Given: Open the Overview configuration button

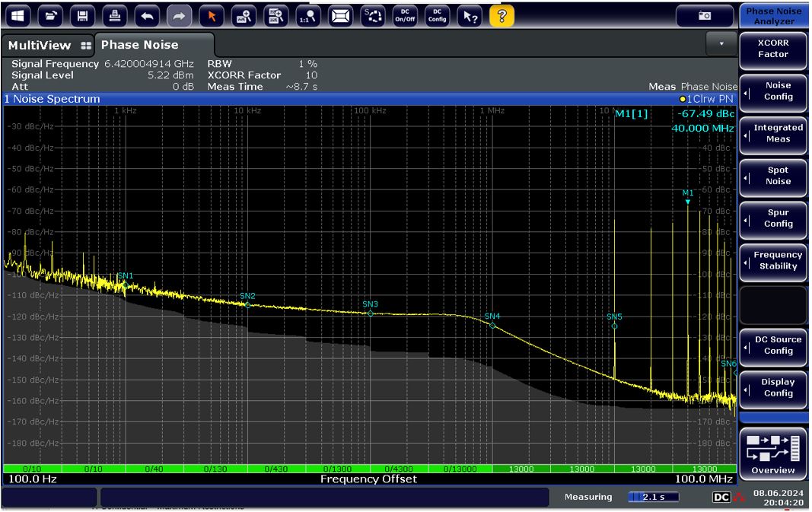Looking at the screenshot, I should pos(773,453).
